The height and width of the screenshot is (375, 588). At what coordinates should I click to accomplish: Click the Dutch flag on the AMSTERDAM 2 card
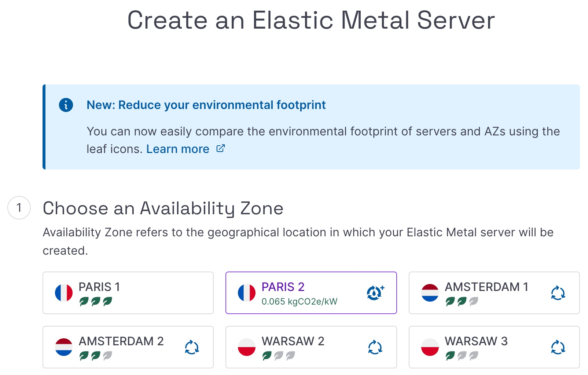tap(64, 346)
